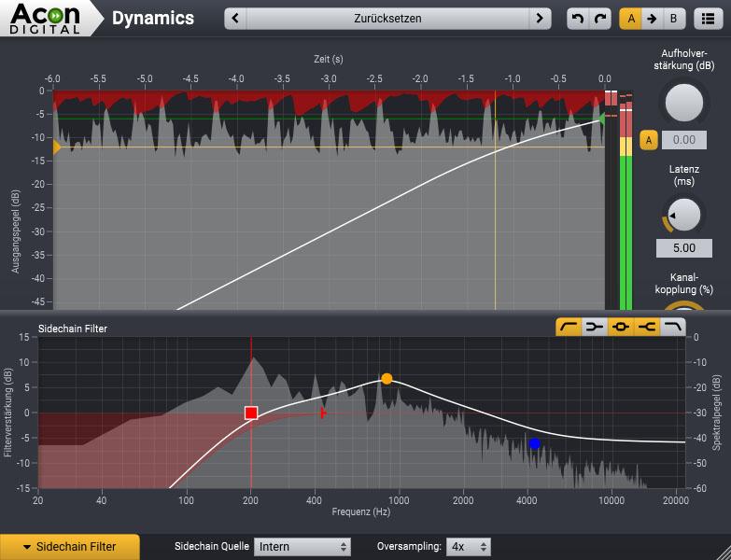
Task: Select the A settings slot
Action: coord(631,19)
